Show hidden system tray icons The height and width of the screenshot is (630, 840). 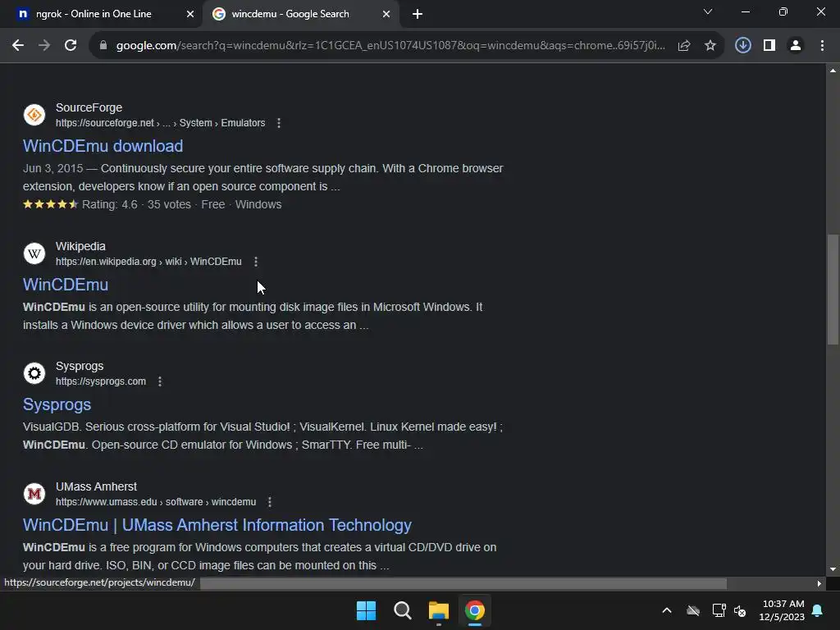(x=667, y=610)
